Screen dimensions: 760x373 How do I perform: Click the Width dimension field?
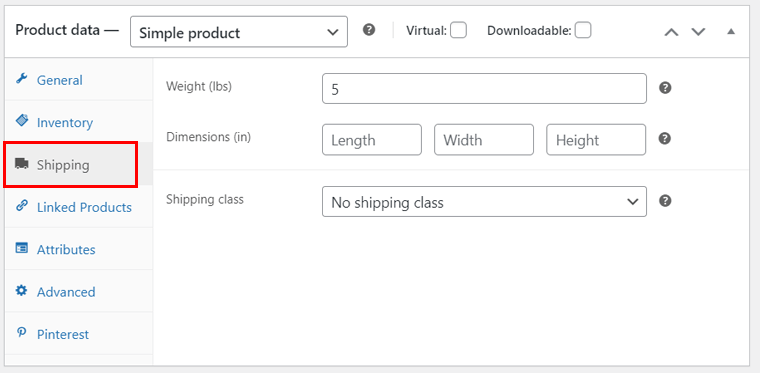(484, 140)
